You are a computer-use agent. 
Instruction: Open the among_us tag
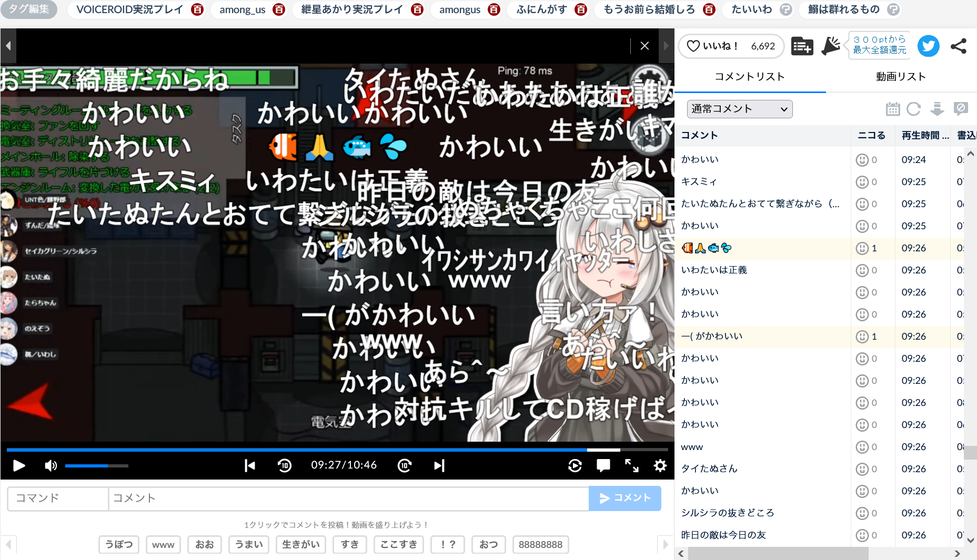point(243,9)
